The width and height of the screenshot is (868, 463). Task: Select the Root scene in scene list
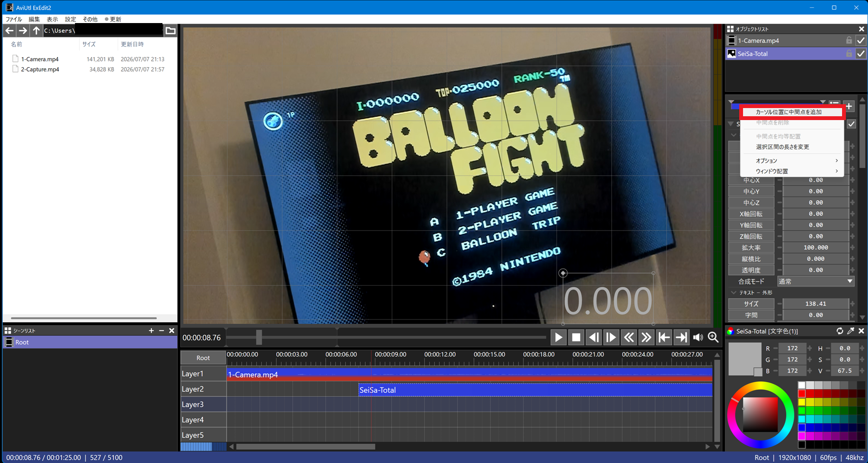tap(90, 342)
